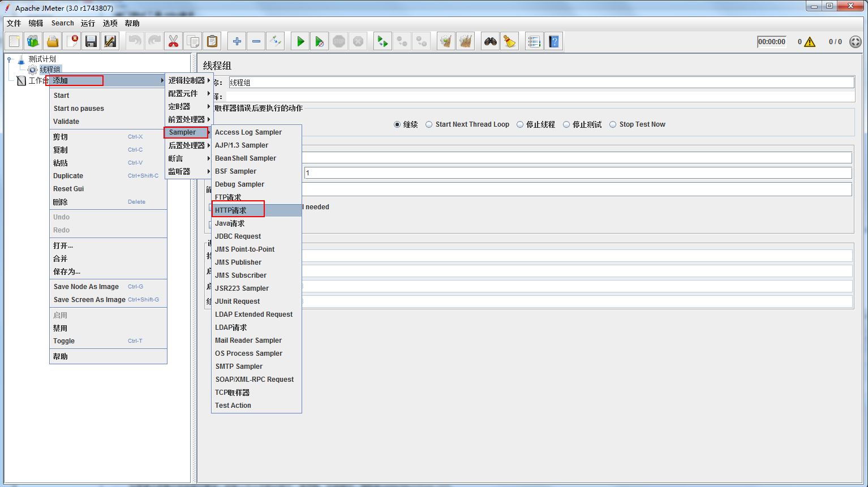The height and width of the screenshot is (487, 868).
Task: Click the Undo arrow toolbar icon
Action: (x=135, y=41)
